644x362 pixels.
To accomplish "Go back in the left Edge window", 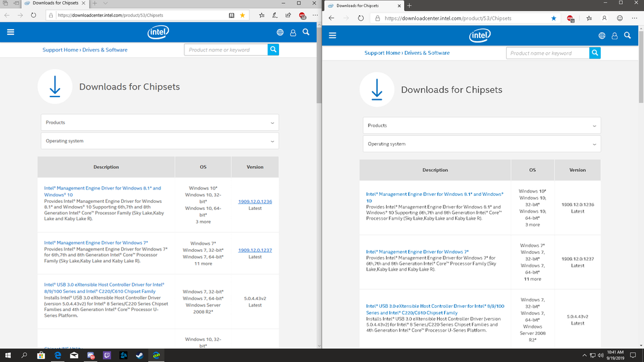I will click(7, 15).
